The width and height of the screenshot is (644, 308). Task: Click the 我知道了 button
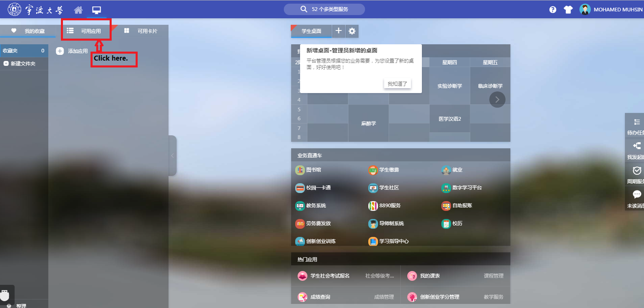[x=397, y=84]
